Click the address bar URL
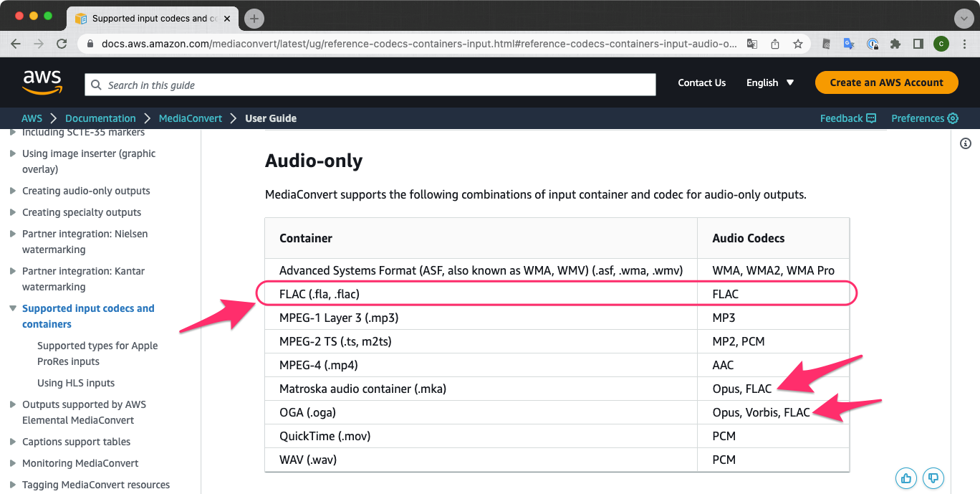 (x=419, y=44)
